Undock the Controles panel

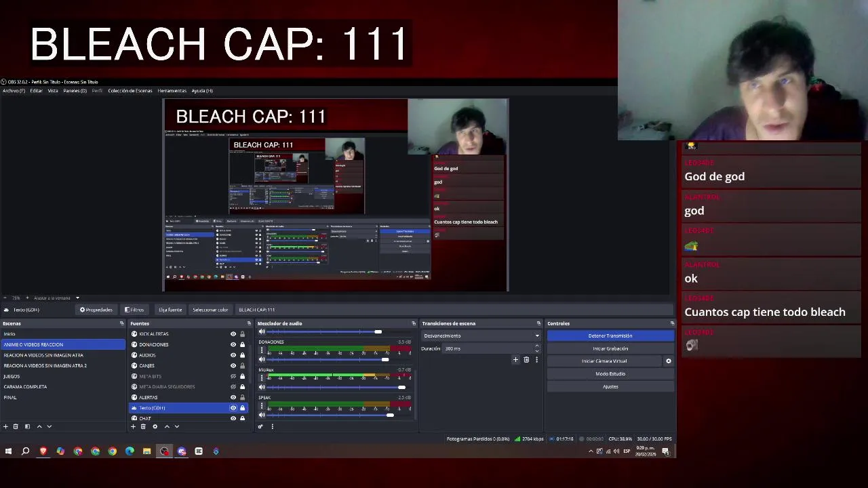click(x=672, y=323)
